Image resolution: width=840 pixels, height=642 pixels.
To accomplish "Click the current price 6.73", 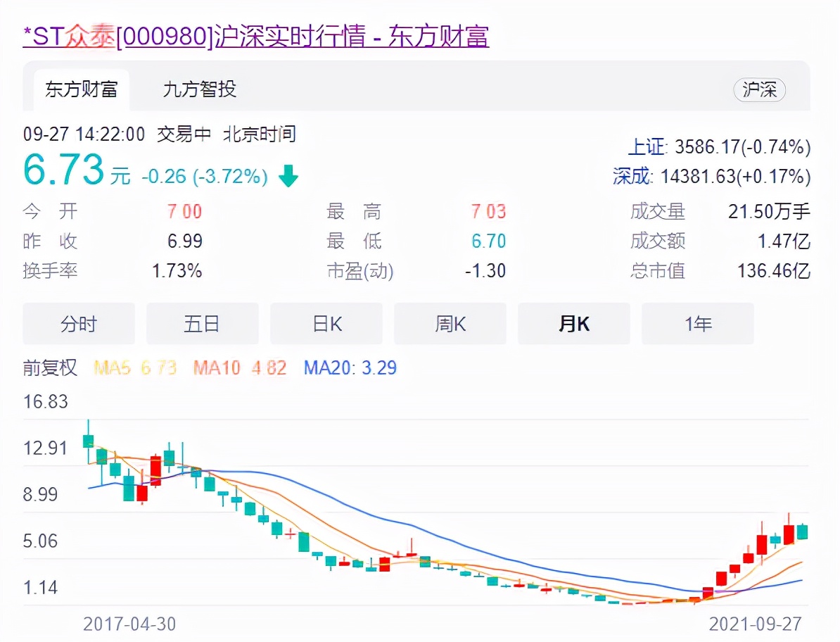I will click(x=64, y=170).
